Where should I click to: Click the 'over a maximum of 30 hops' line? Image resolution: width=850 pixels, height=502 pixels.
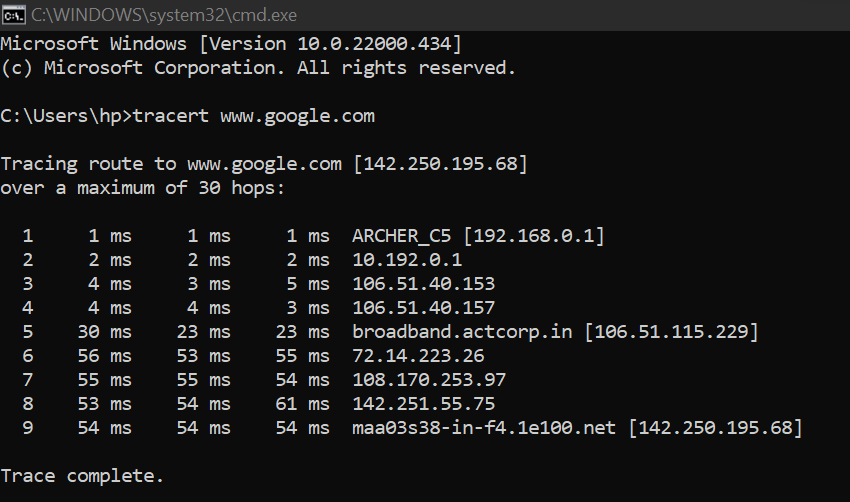[x=143, y=188]
